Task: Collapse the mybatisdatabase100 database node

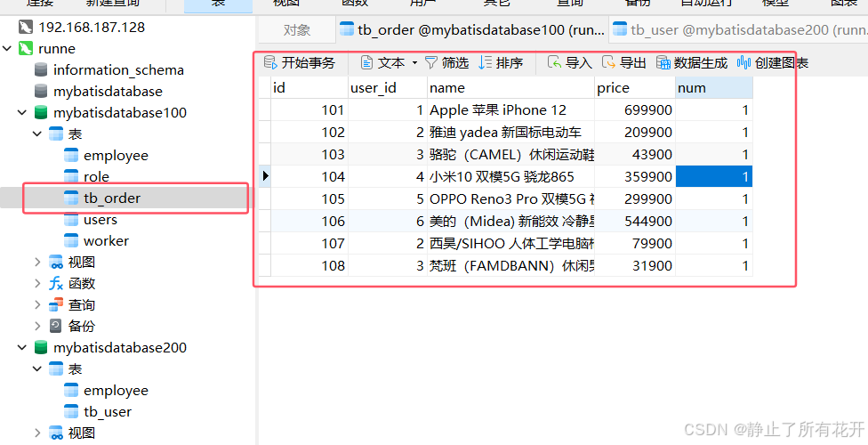Action: point(22,112)
